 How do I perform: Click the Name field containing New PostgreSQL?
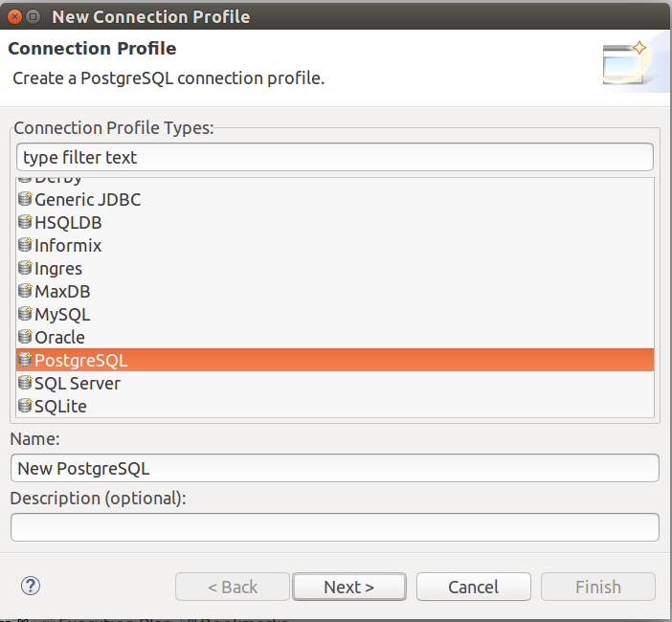click(x=335, y=468)
